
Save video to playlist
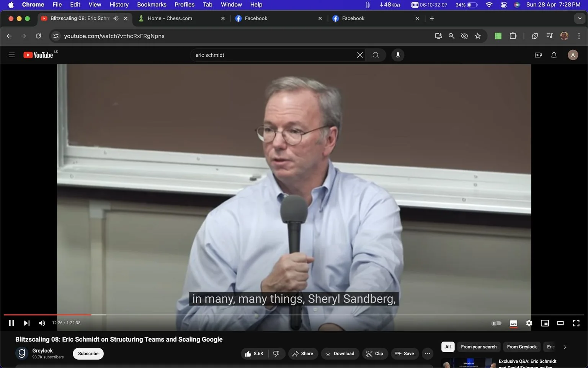tap(405, 353)
